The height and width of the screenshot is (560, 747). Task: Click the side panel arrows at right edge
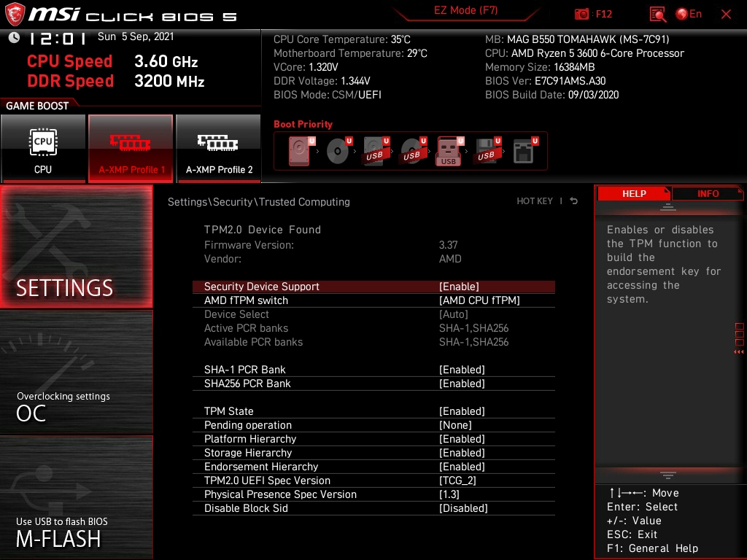coord(739,352)
